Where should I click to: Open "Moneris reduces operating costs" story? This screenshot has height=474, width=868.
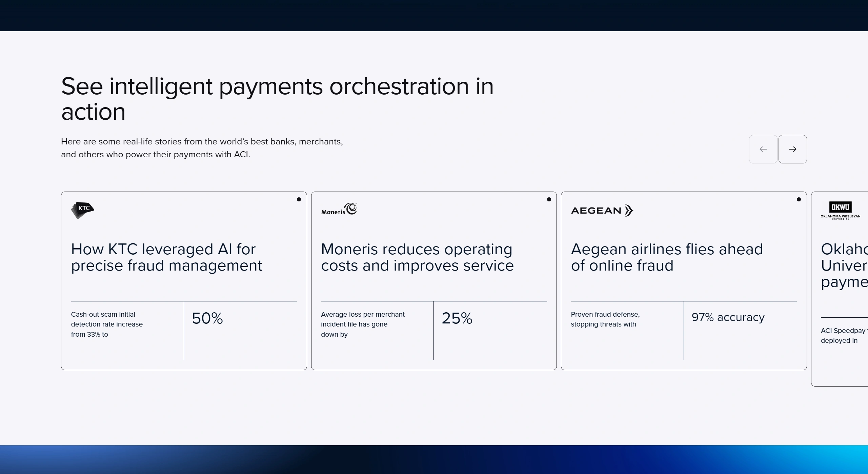417,257
